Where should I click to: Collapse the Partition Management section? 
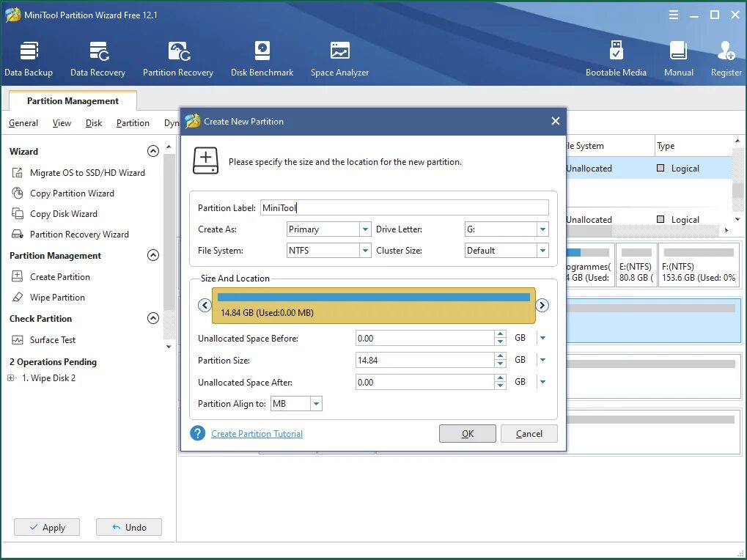pyautogui.click(x=153, y=255)
